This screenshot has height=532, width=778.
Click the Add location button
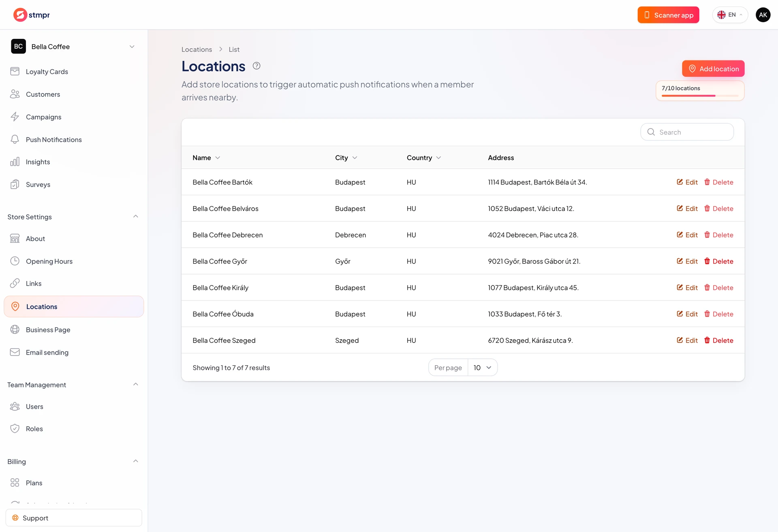click(x=713, y=68)
